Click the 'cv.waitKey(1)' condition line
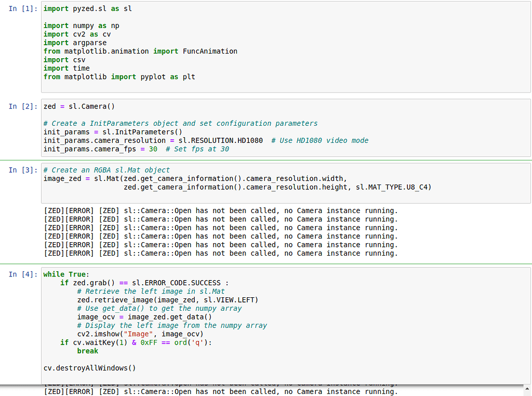 (136, 342)
